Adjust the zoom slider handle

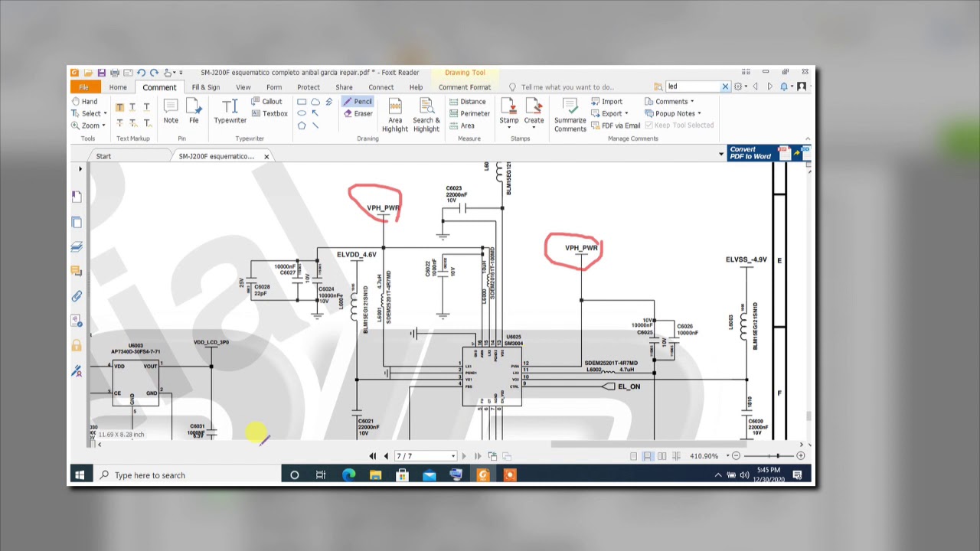(778, 456)
